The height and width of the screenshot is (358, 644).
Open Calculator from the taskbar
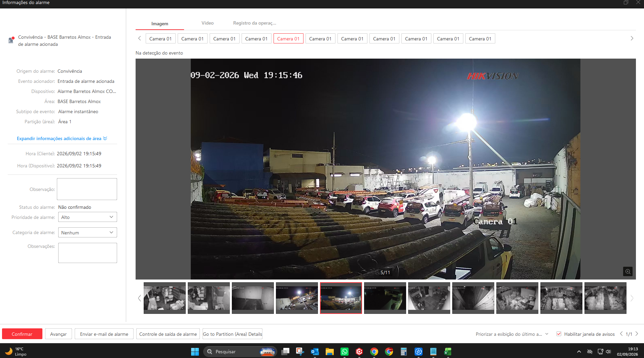[x=404, y=352]
